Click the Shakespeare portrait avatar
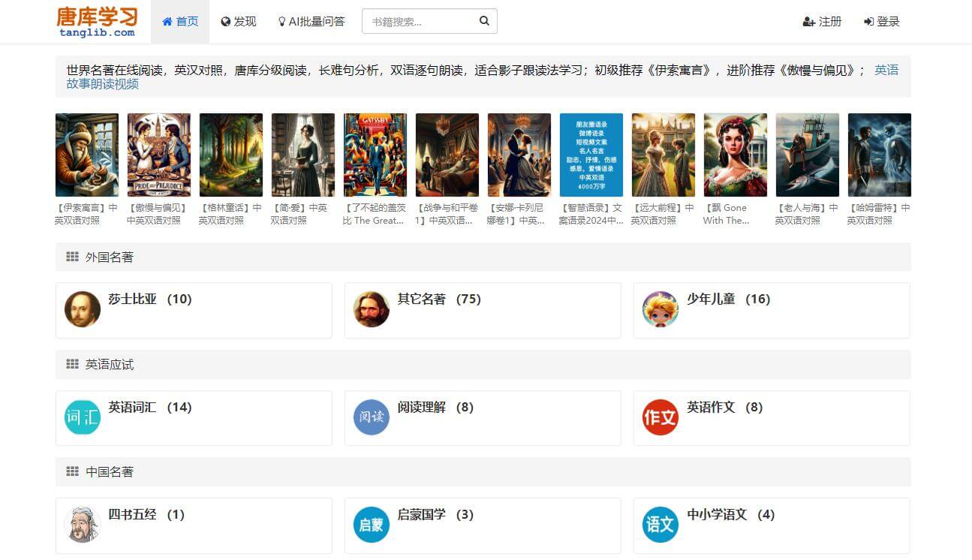 click(x=83, y=309)
